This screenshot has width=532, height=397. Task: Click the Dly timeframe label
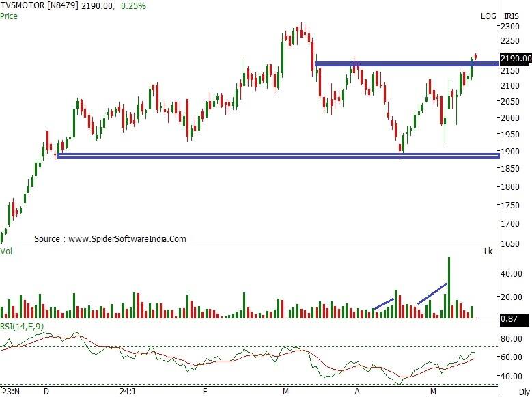524,392
